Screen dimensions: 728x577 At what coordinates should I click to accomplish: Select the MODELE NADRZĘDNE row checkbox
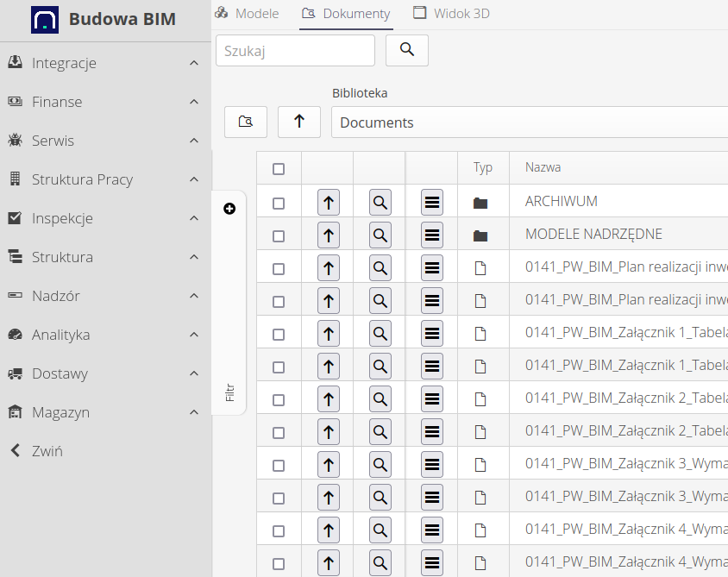(279, 236)
